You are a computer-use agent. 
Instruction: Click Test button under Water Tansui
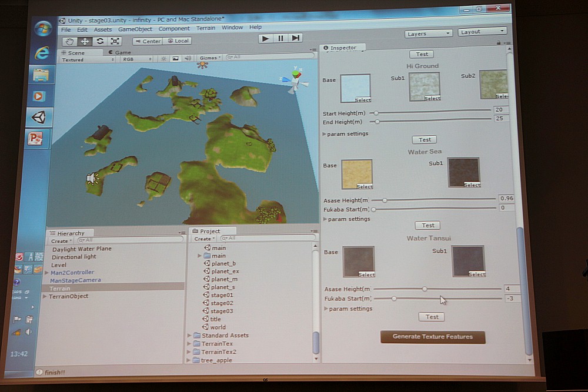(432, 317)
